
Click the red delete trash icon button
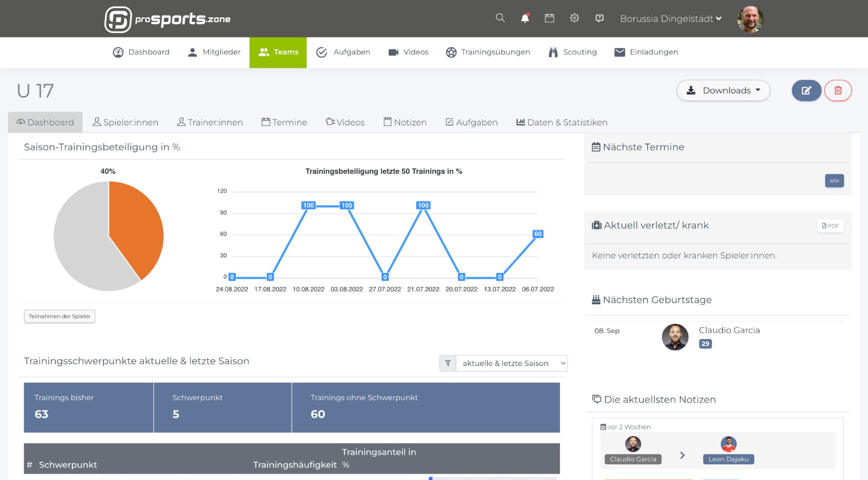point(838,91)
